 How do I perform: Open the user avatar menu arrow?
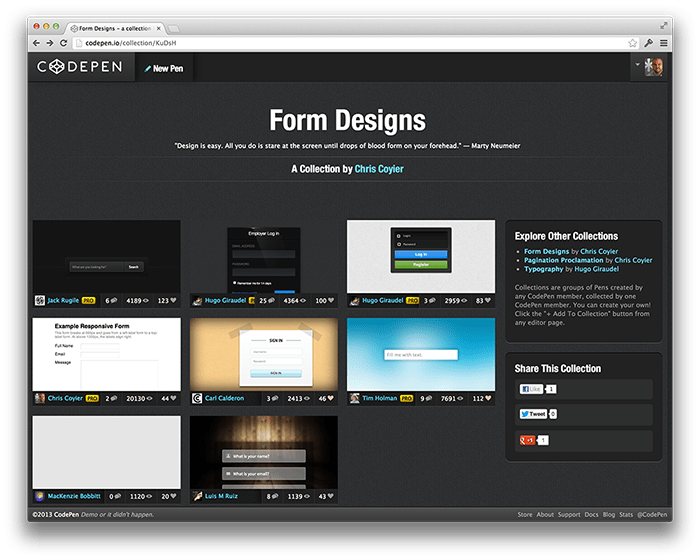tap(638, 64)
